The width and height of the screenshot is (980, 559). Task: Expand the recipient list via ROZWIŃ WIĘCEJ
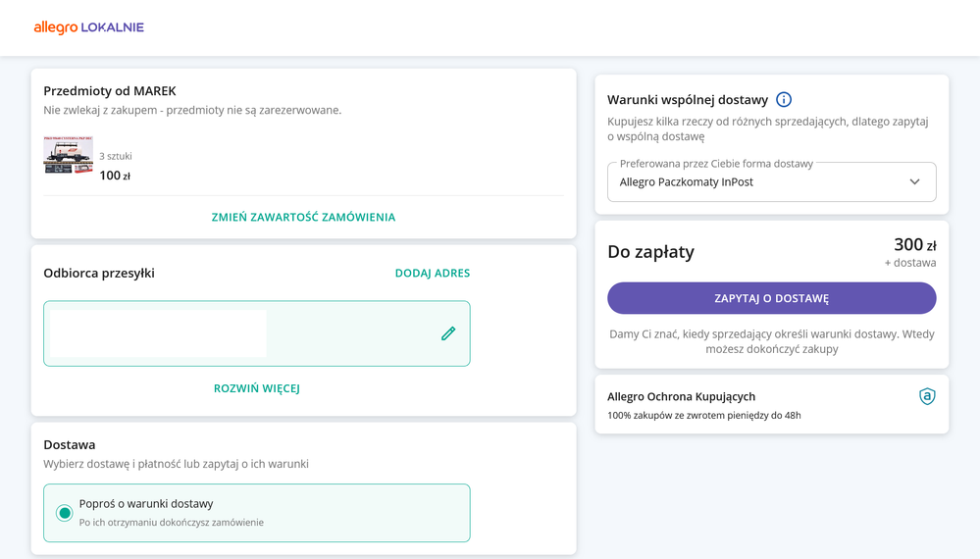(x=257, y=388)
